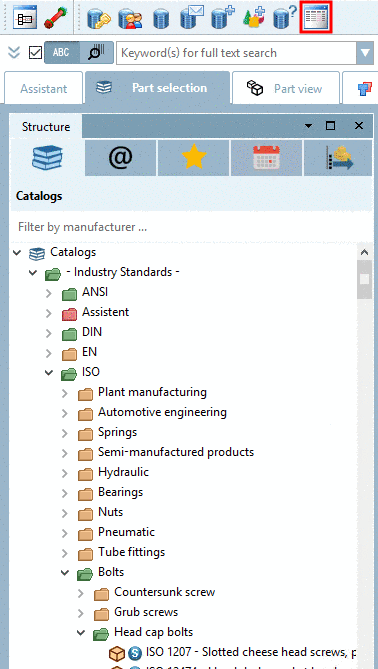This screenshot has width=378, height=669.
Task: Select the Hydraulic folder
Action: [x=123, y=471]
